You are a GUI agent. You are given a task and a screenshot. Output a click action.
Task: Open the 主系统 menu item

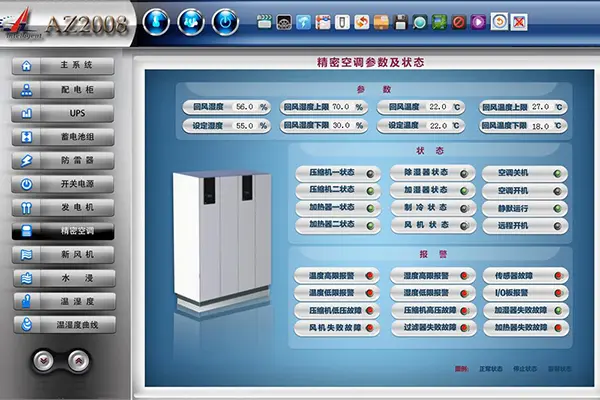click(64, 66)
